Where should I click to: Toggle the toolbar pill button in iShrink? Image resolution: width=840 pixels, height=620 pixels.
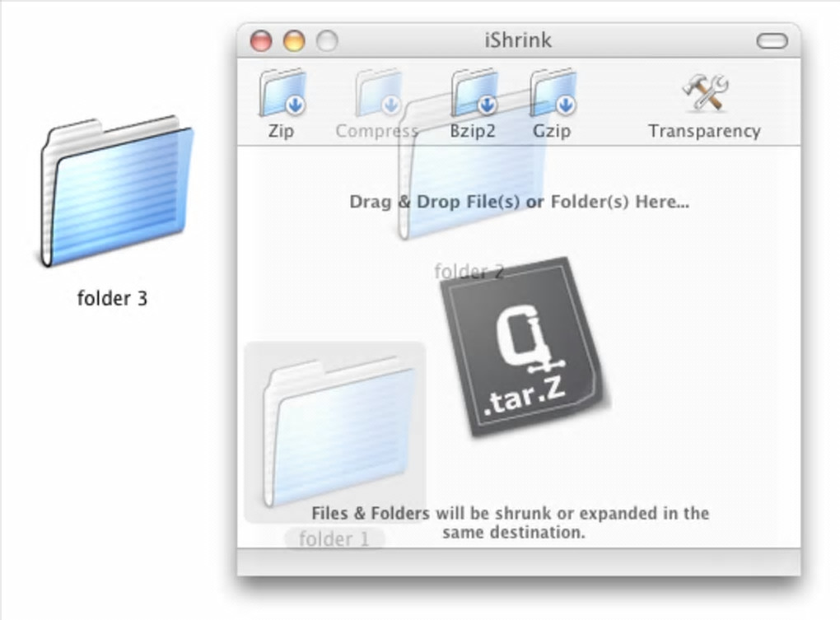coord(772,40)
